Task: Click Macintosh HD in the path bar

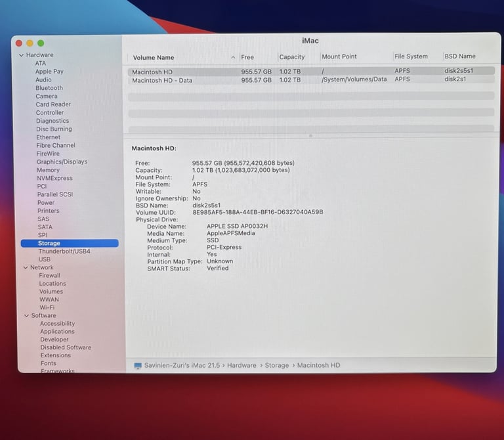Action: 318,365
